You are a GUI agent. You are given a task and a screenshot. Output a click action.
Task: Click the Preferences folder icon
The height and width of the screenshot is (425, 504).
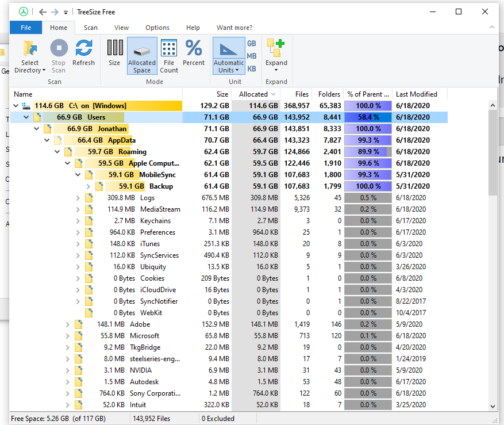point(89,232)
